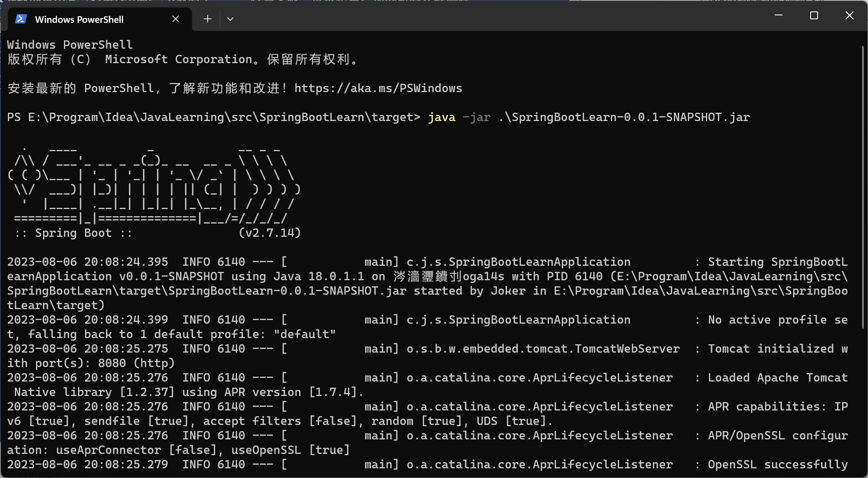Maximize the terminal window
The height and width of the screenshot is (478, 868).
(x=814, y=15)
